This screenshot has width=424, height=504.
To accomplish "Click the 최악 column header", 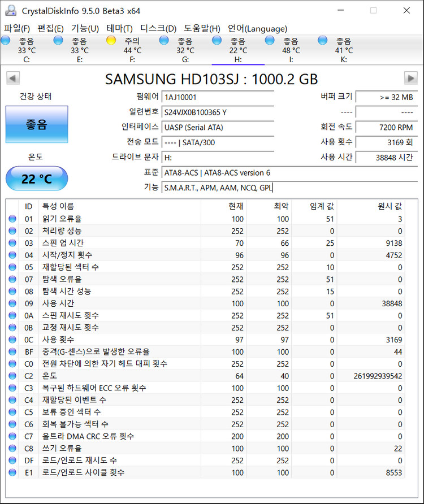I will pyautogui.click(x=269, y=206).
